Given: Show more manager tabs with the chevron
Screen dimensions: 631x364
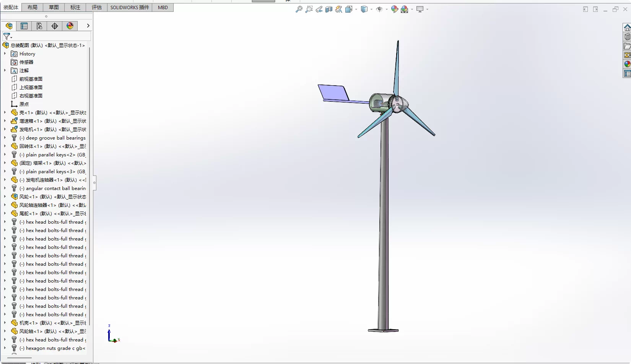Looking at the screenshot, I should click(88, 26).
